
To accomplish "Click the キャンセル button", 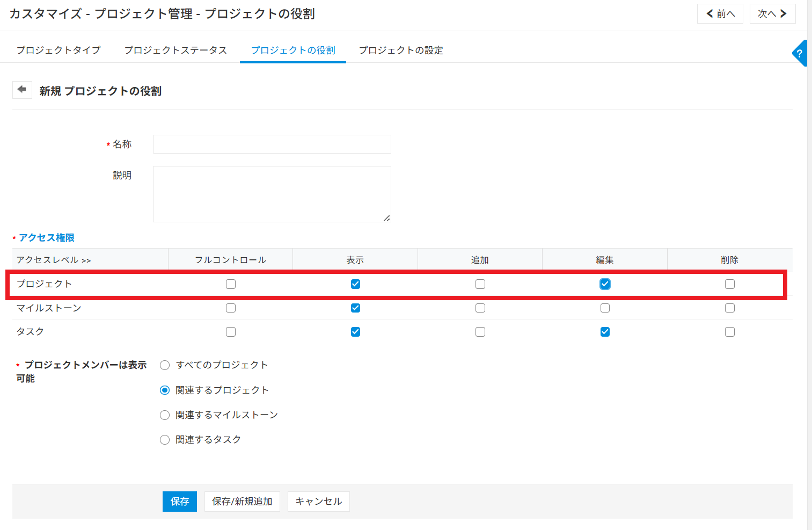I will pyautogui.click(x=319, y=502).
